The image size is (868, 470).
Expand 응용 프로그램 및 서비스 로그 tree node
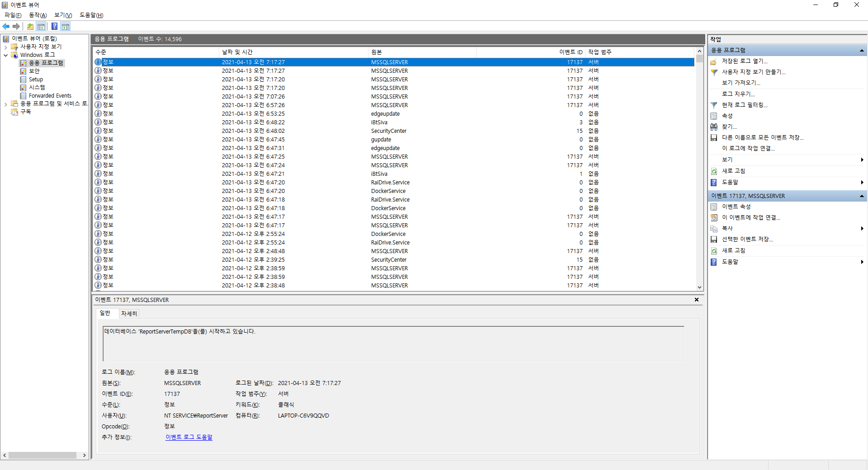coord(5,104)
